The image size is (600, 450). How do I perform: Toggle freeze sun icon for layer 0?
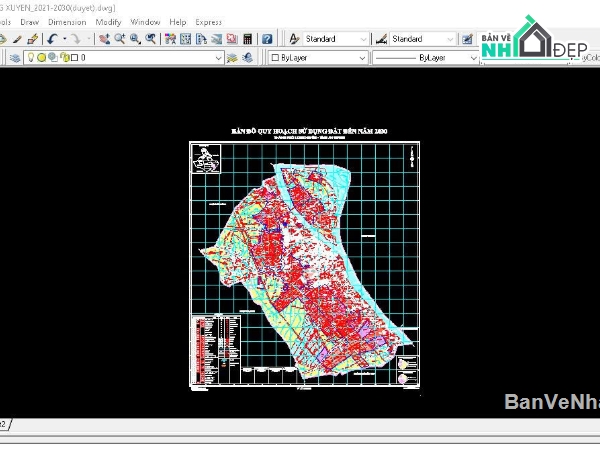point(41,58)
